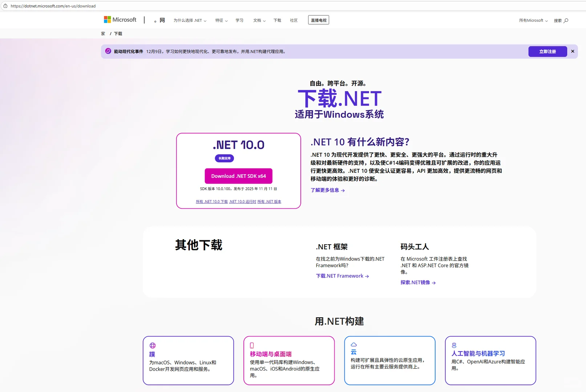Dismiss the event banner with the X

[x=573, y=51]
